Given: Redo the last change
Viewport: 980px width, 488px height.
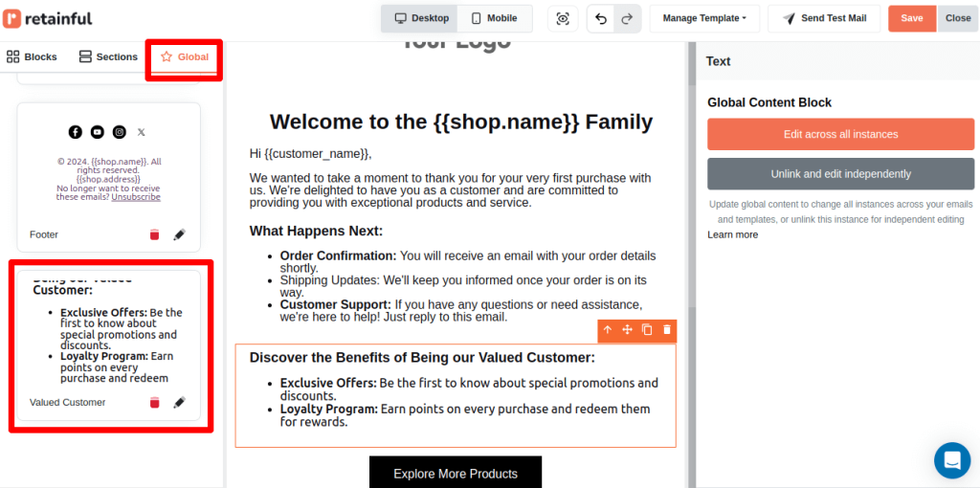Looking at the screenshot, I should (x=627, y=19).
